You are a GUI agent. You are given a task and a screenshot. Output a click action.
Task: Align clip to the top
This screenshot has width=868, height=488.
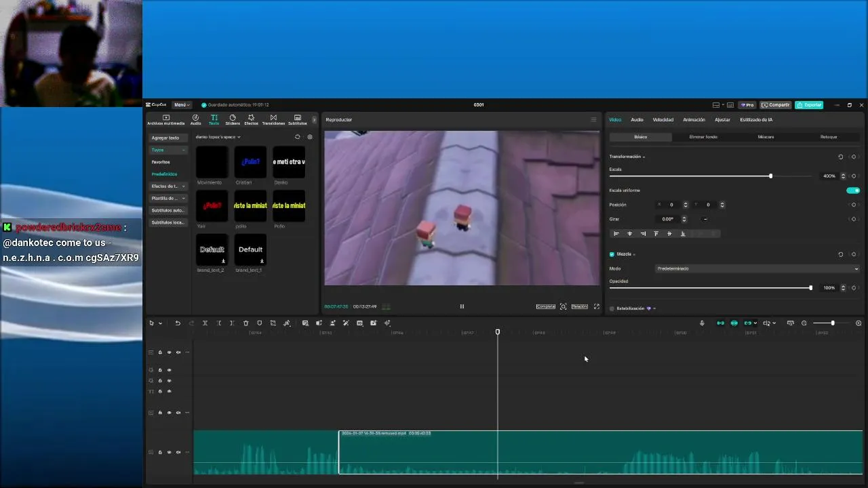click(656, 234)
